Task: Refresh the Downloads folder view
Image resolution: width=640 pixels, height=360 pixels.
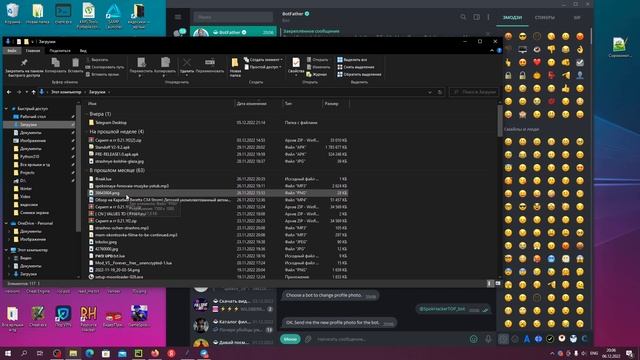Action: coord(440,92)
